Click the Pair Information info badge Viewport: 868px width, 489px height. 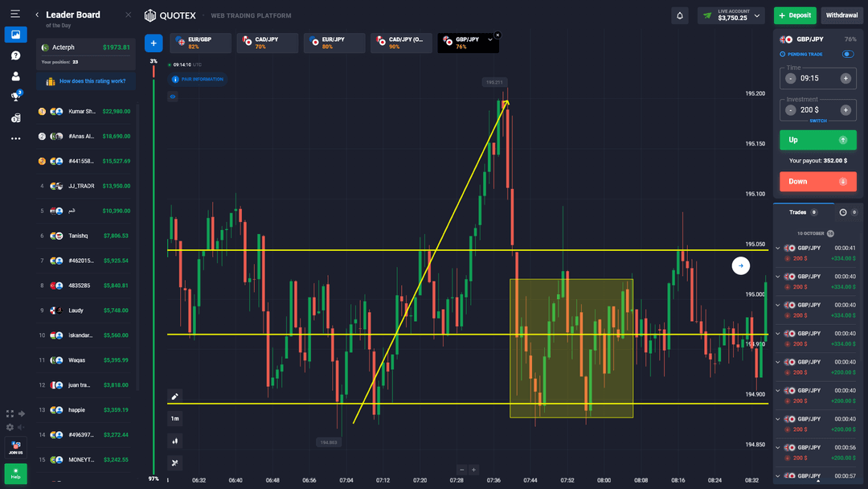click(198, 80)
